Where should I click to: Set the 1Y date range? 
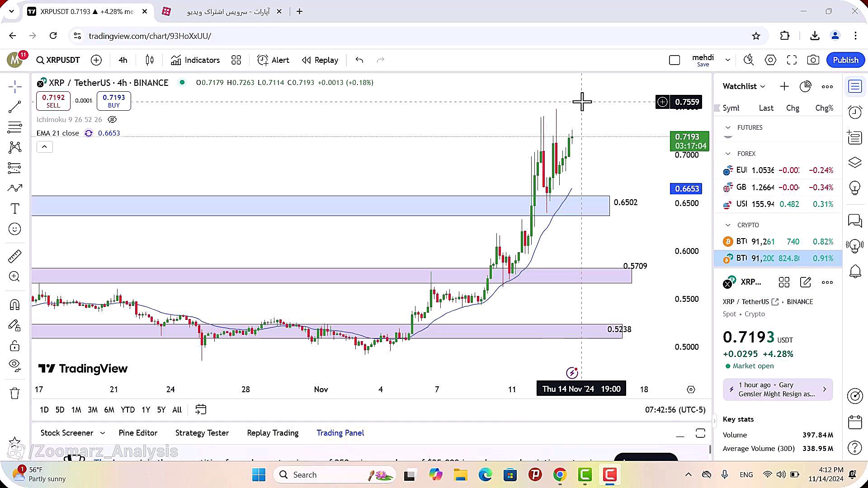[x=146, y=410]
